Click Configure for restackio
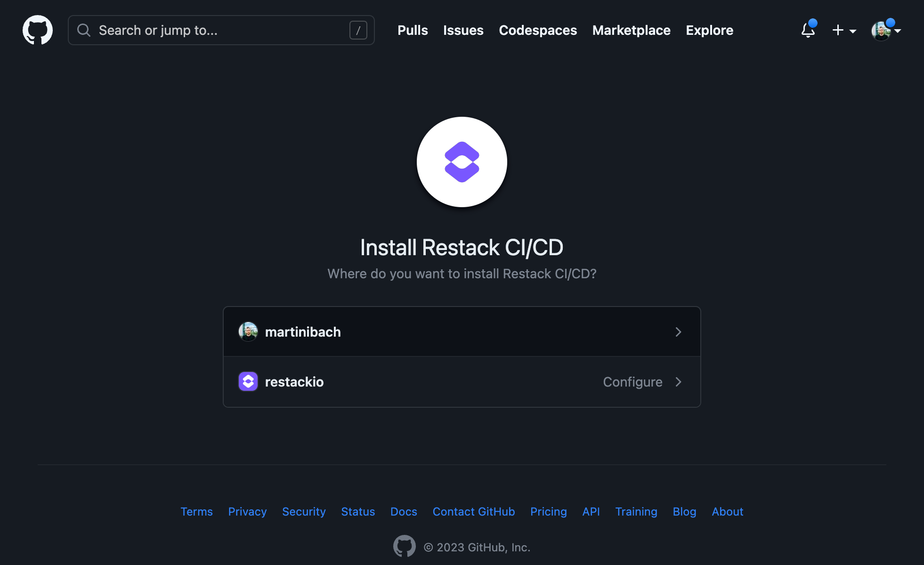The height and width of the screenshot is (565, 924). 632,382
